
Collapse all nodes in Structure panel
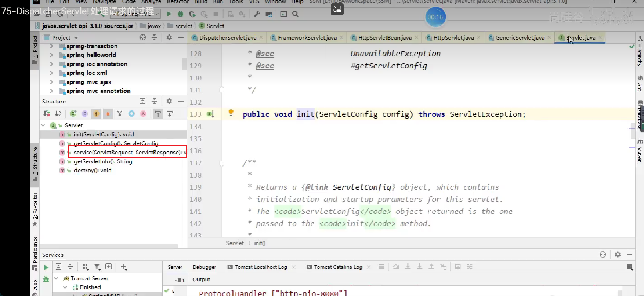[x=154, y=101]
